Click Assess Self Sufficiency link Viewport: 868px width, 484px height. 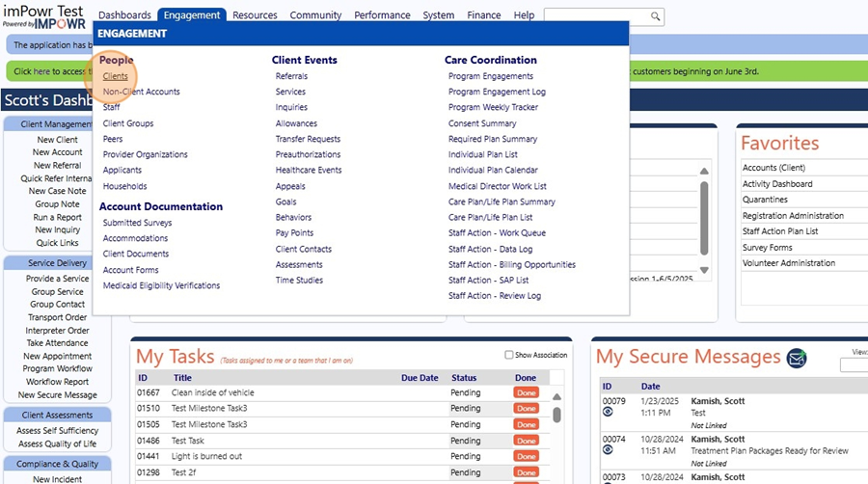click(x=57, y=430)
